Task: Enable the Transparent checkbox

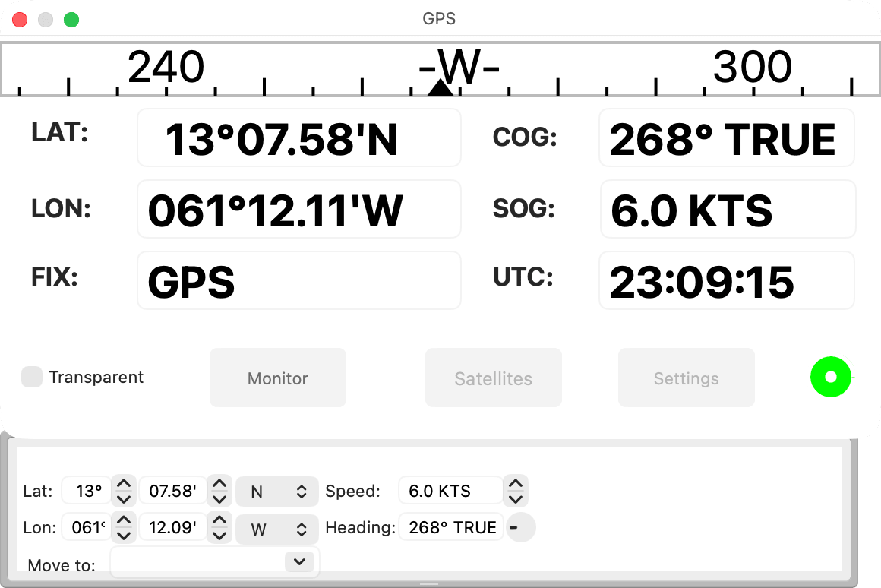Action: 31,377
